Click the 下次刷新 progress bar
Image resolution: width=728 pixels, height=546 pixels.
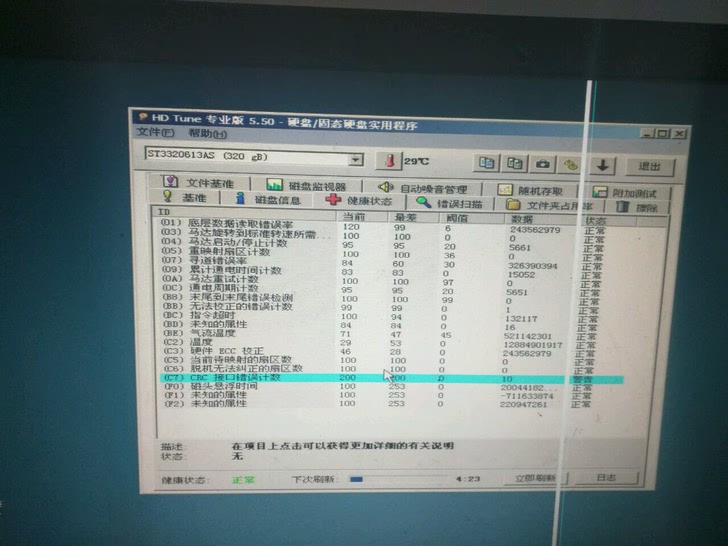[x=398, y=479]
